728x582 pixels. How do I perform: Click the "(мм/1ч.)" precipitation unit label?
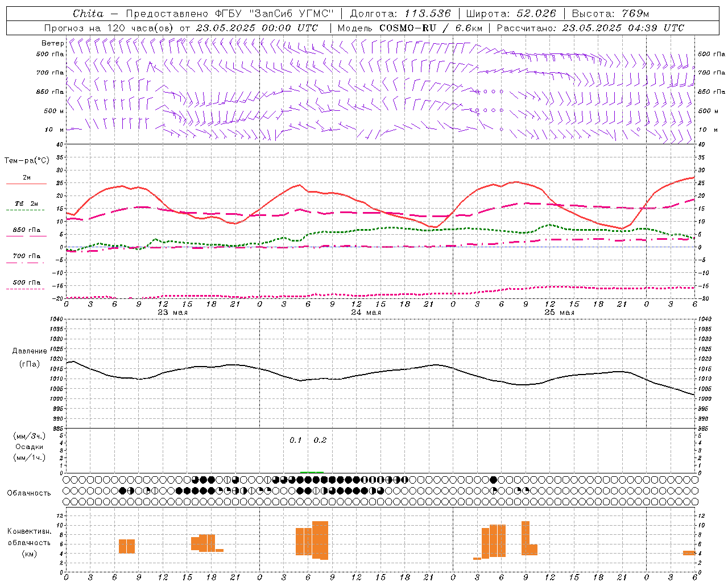click(x=30, y=458)
